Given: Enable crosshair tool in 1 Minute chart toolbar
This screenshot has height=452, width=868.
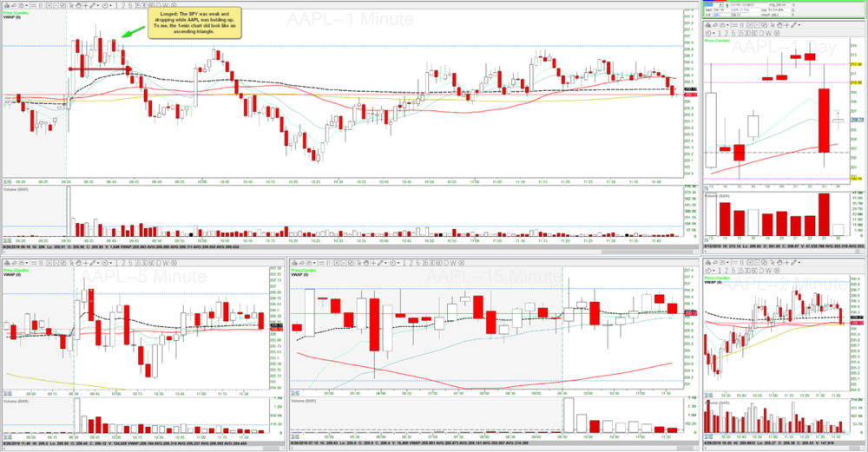Looking at the screenshot, I should point(86,5).
